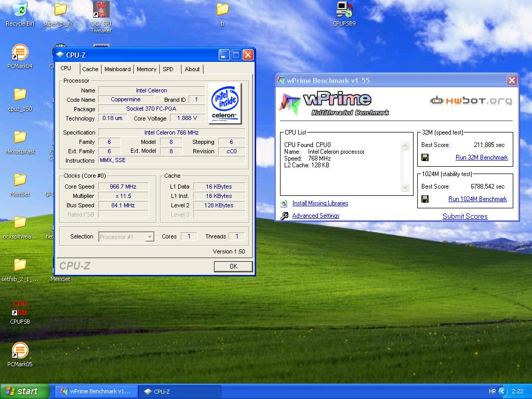
Task: Click the Advanced Settings wrench icon
Action: click(x=284, y=216)
